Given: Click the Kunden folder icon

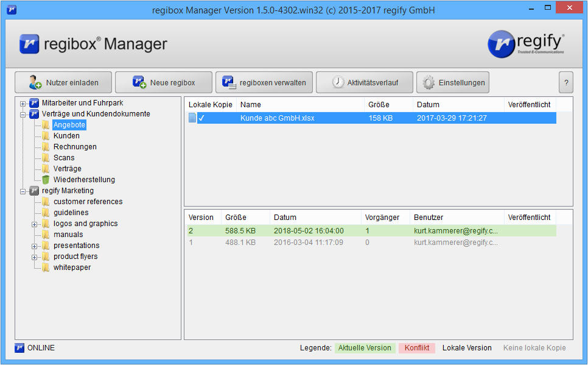Looking at the screenshot, I should pyautogui.click(x=46, y=135).
